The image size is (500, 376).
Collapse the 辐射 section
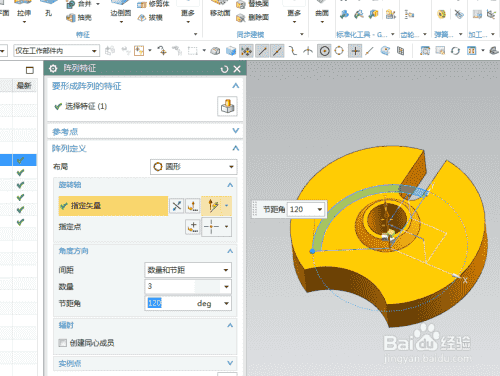230,325
